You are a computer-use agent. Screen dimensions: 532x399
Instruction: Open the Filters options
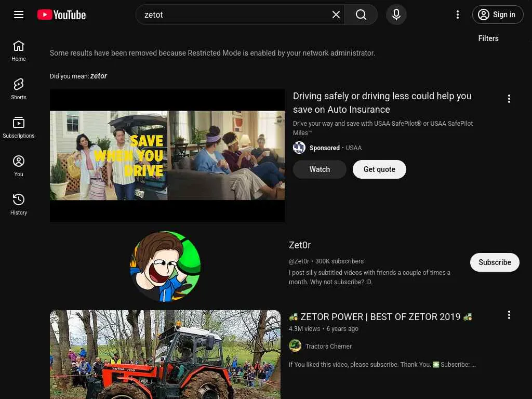(488, 38)
